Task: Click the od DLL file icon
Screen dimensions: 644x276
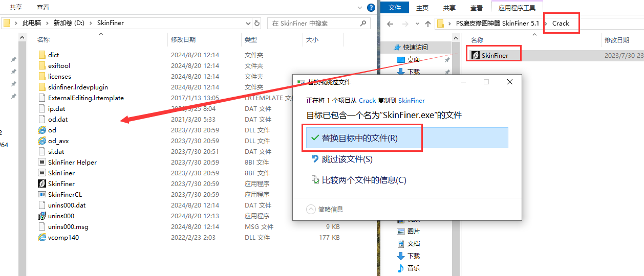Action: [x=42, y=130]
